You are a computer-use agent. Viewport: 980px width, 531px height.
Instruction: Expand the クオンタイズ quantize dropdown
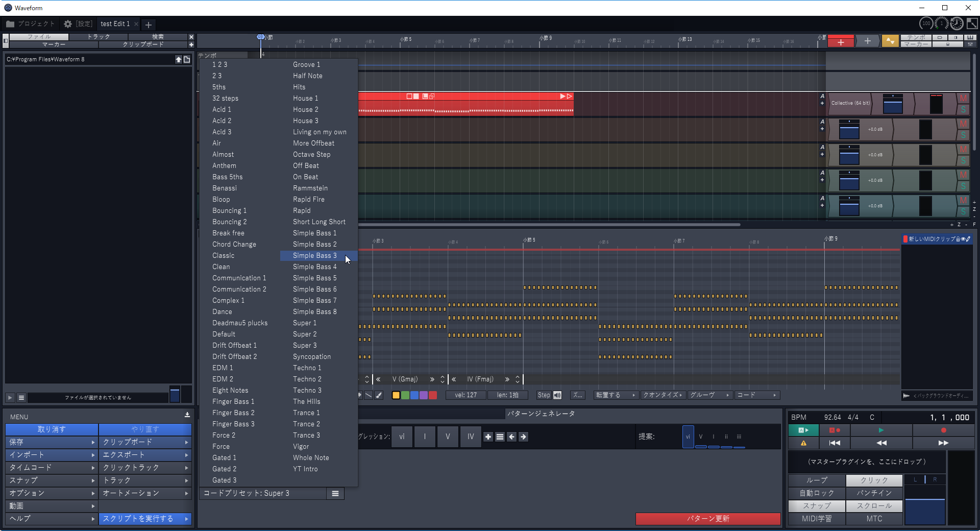pos(663,395)
